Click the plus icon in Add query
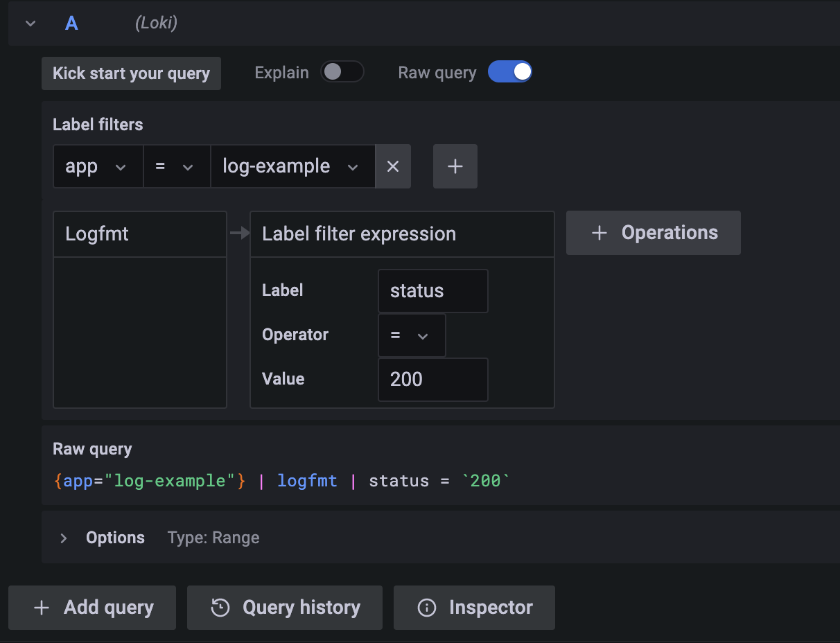Viewport: 840px width, 643px height. point(42,608)
